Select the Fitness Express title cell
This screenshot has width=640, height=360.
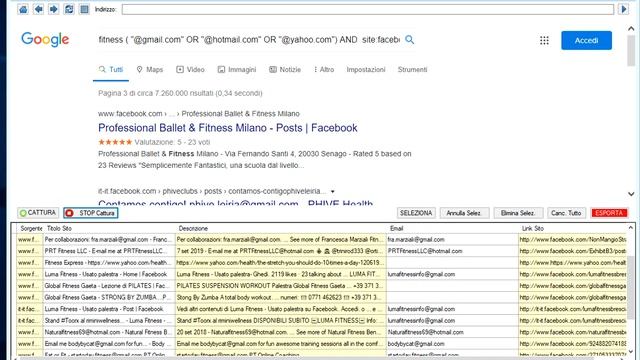(109, 263)
